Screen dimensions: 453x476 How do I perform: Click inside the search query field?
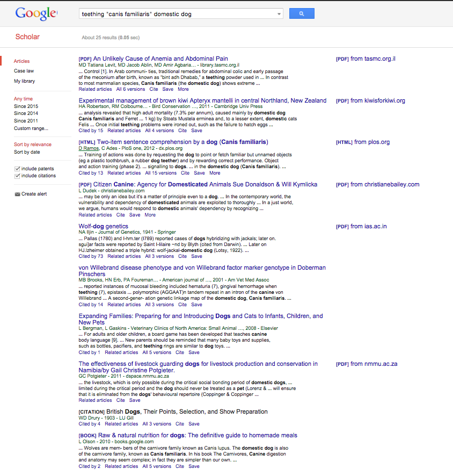177,14
